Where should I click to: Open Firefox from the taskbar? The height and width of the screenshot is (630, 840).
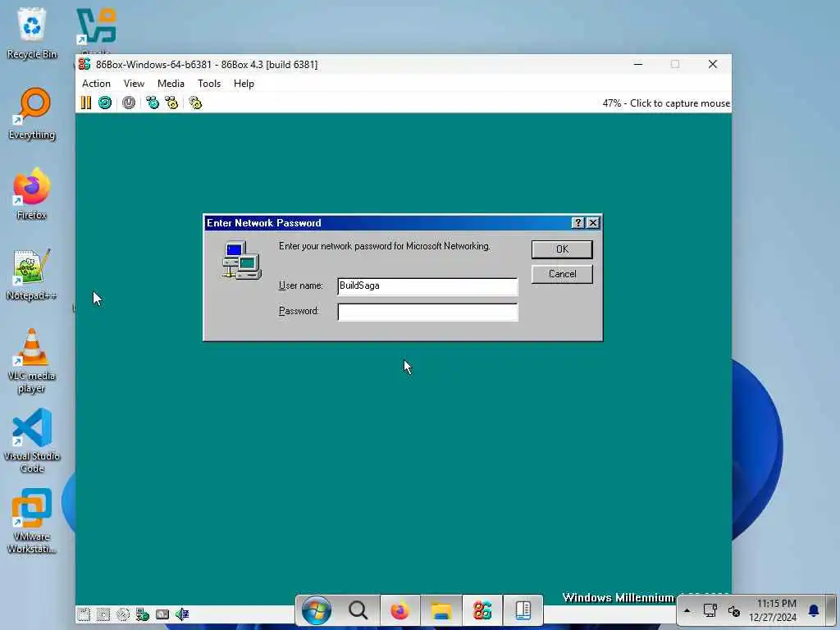click(399, 610)
